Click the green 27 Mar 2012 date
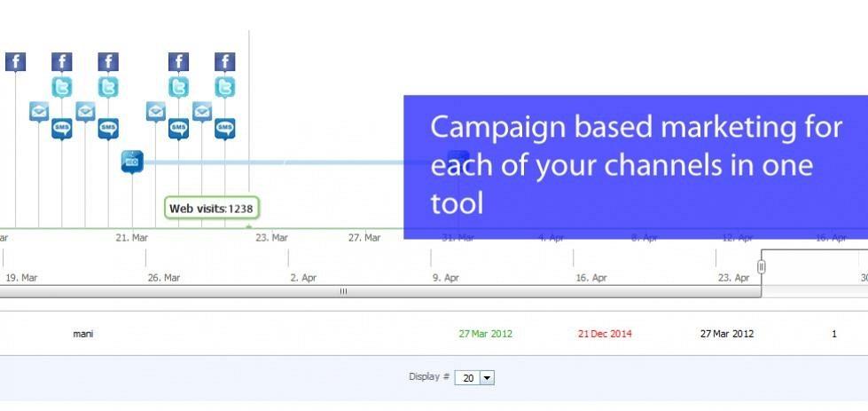Screen dimensions: 868x411 pyautogui.click(x=485, y=335)
